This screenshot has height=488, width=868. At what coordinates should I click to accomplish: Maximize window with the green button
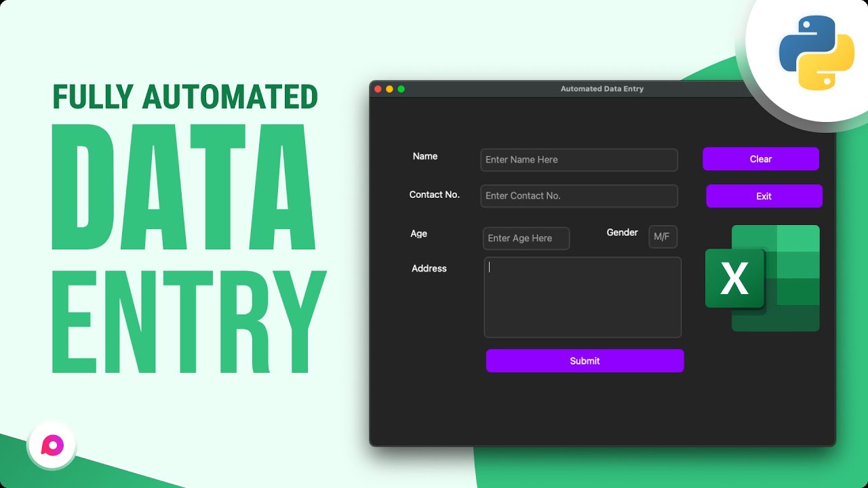pyautogui.click(x=401, y=89)
